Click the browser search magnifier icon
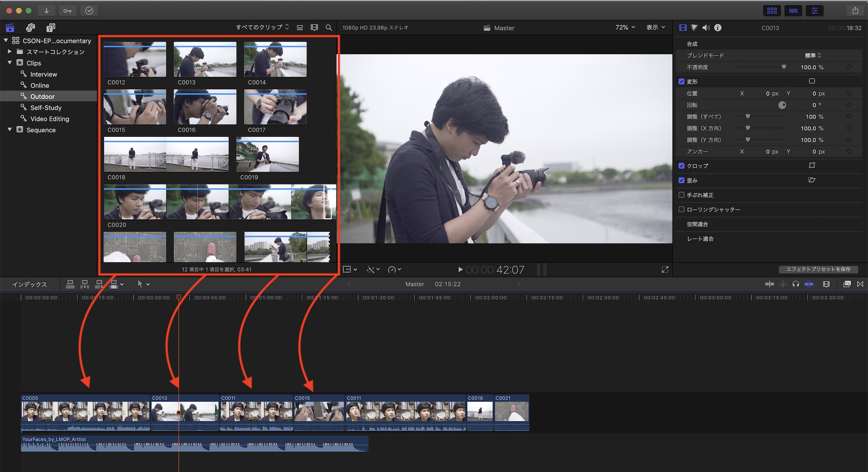The width and height of the screenshot is (868, 472). pyautogui.click(x=329, y=27)
